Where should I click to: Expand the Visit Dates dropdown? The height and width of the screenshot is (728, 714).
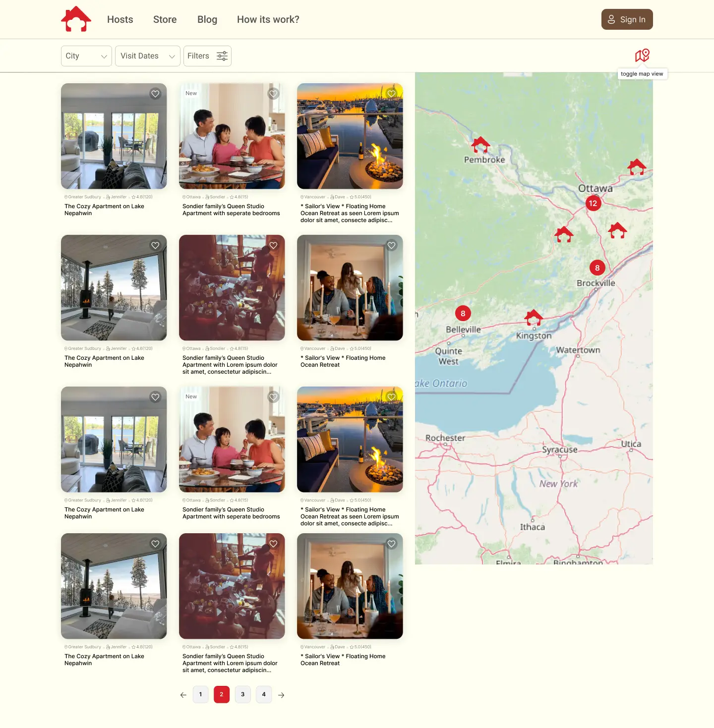coord(148,56)
